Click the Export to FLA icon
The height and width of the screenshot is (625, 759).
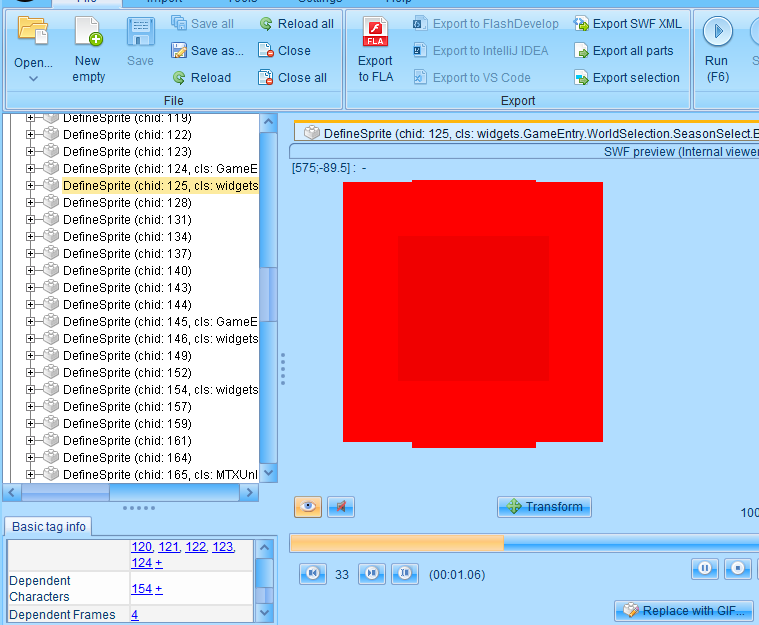coord(376,32)
